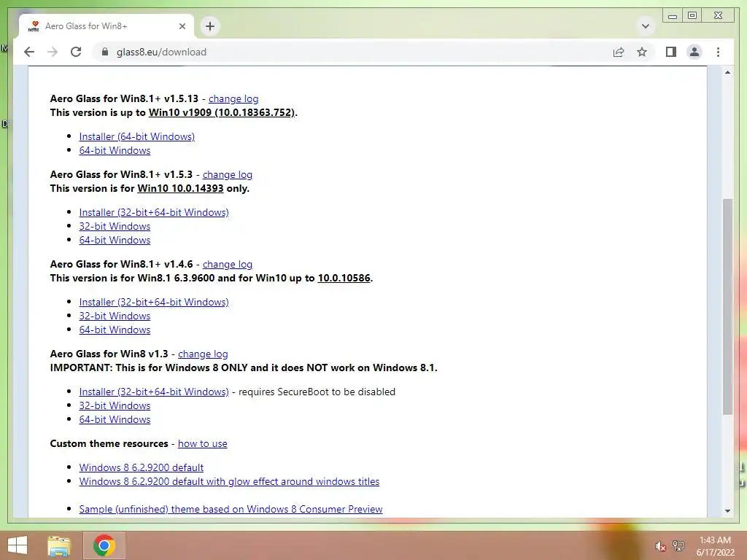This screenshot has width=747, height=560.
Task: Open the clock showing 1:43 AM
Action: pos(715,545)
